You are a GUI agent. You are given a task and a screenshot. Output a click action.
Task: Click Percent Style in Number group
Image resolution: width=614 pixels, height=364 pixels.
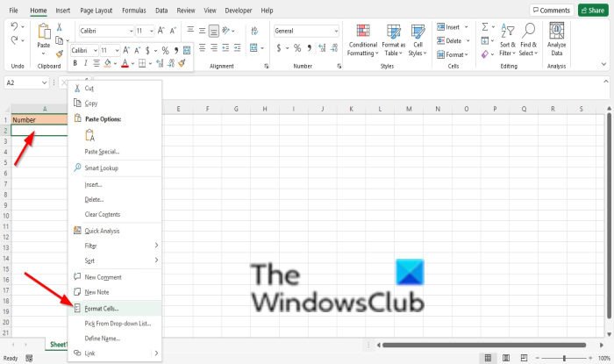coord(297,48)
